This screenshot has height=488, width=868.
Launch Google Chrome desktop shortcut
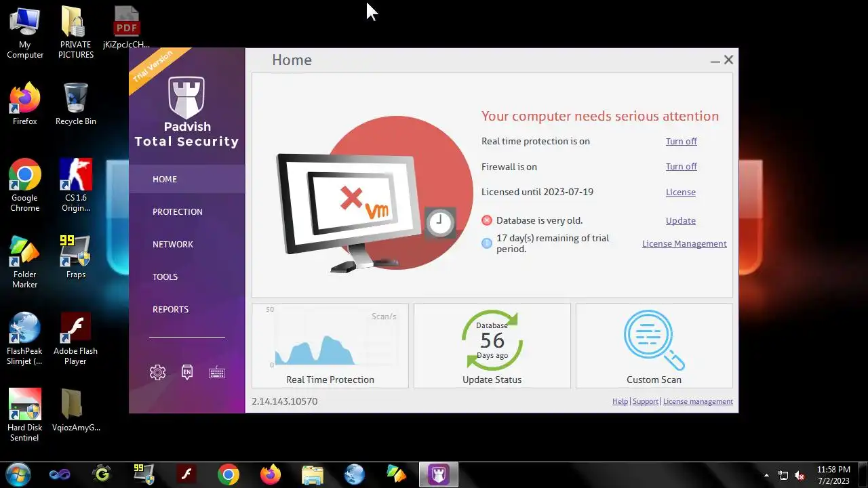coord(25,186)
